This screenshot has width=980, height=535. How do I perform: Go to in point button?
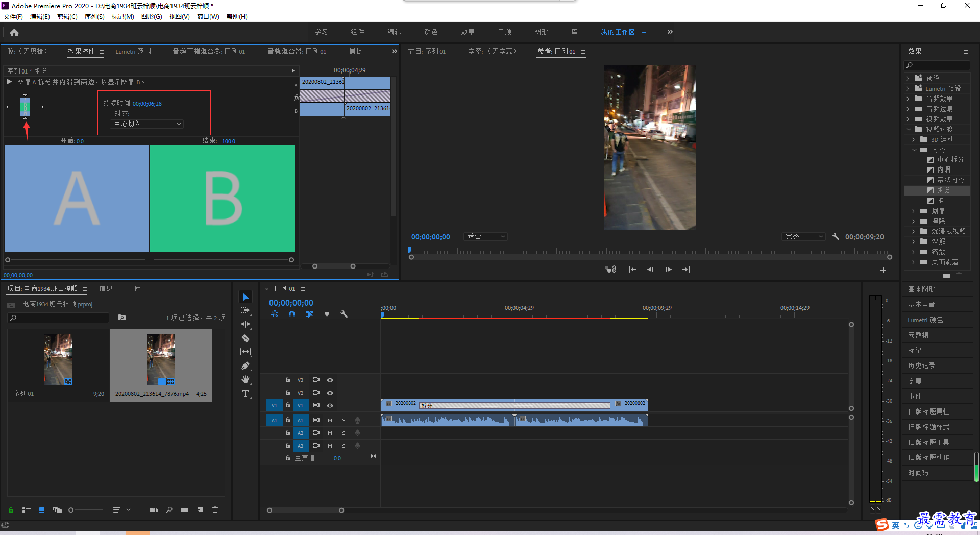[x=632, y=270]
